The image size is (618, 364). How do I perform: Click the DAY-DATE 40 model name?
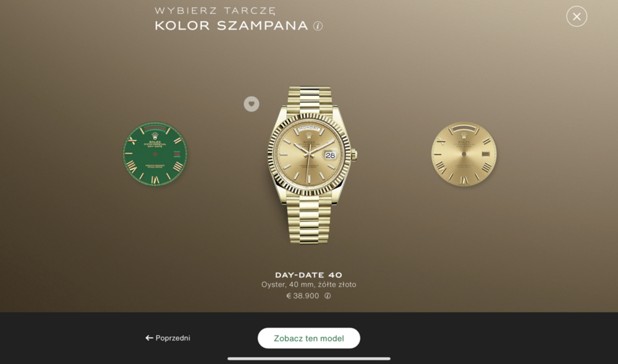pos(308,275)
